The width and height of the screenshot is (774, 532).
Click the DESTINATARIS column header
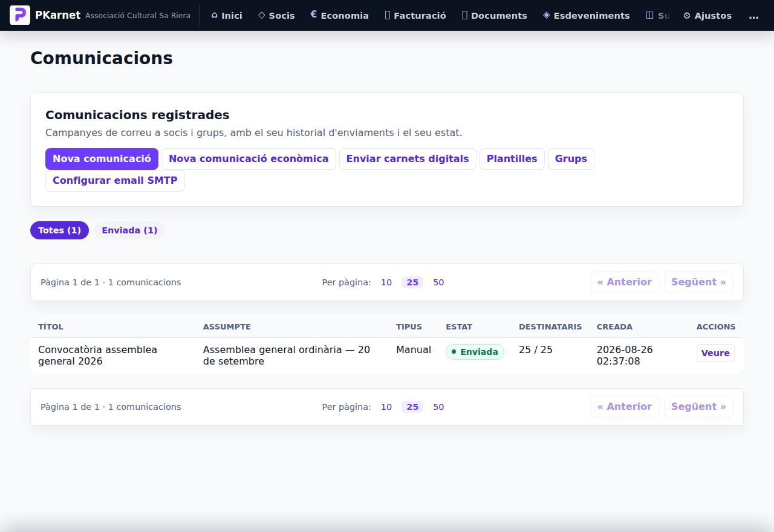pyautogui.click(x=550, y=326)
